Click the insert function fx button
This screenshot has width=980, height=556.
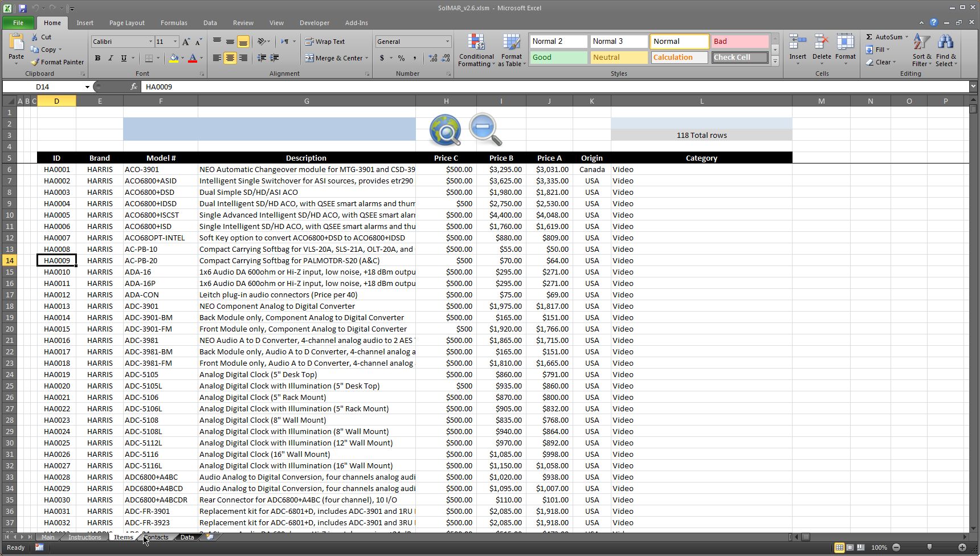pyautogui.click(x=134, y=87)
